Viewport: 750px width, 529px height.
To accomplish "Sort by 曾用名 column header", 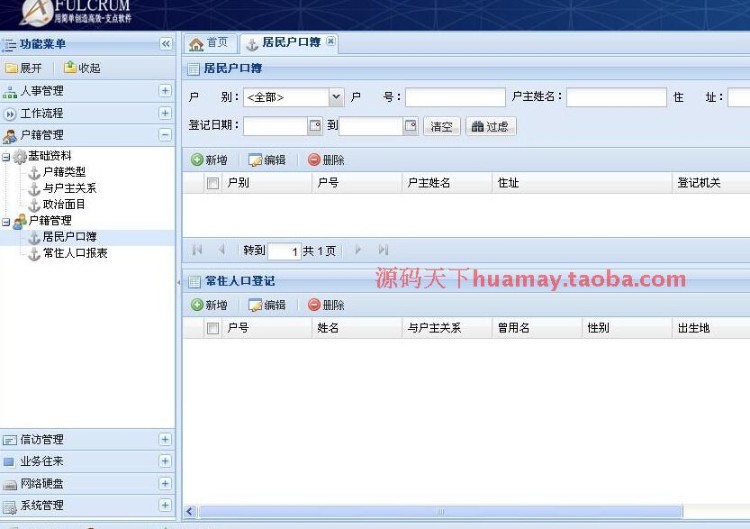I will pyautogui.click(x=537, y=329).
